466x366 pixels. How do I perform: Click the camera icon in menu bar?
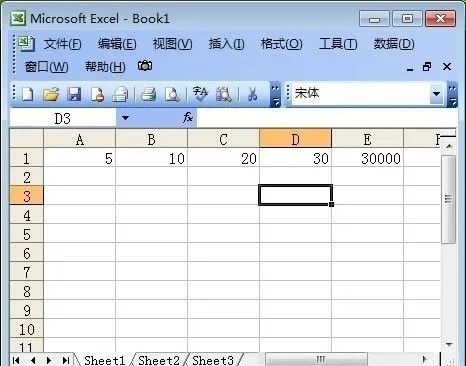click(x=145, y=66)
